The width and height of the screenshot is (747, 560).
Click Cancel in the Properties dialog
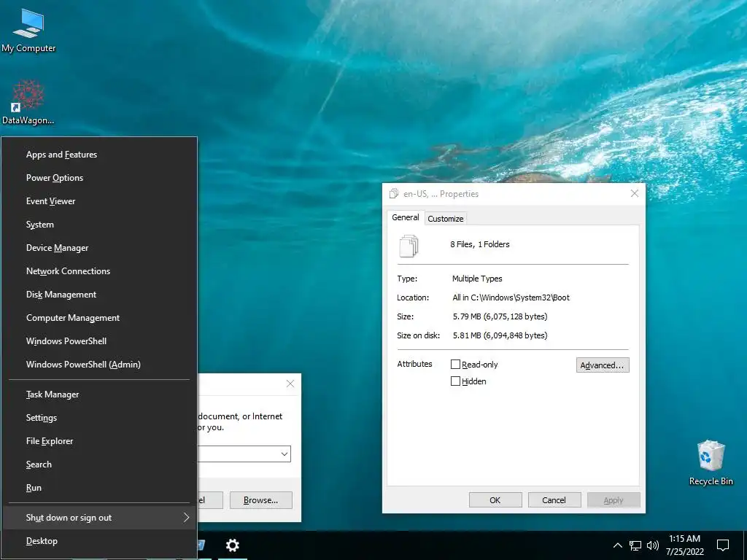(x=554, y=500)
